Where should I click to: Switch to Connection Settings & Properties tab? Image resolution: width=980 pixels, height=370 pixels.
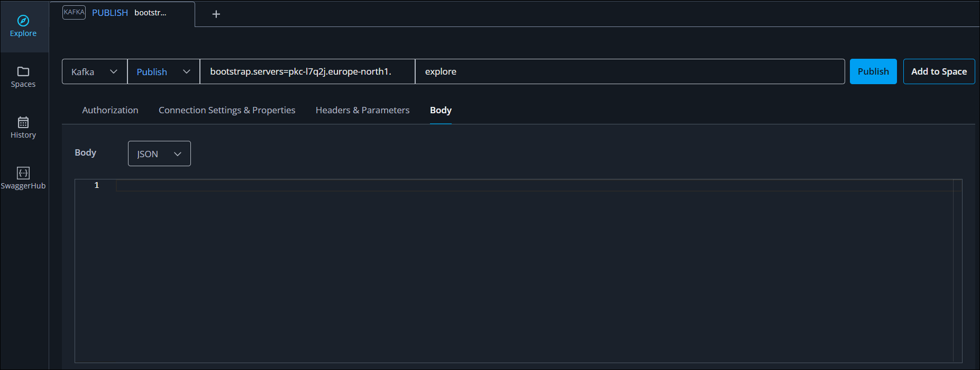[227, 110]
